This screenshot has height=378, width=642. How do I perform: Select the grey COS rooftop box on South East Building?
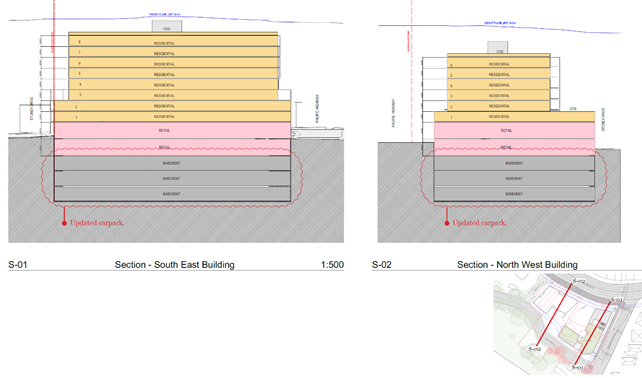click(x=167, y=26)
